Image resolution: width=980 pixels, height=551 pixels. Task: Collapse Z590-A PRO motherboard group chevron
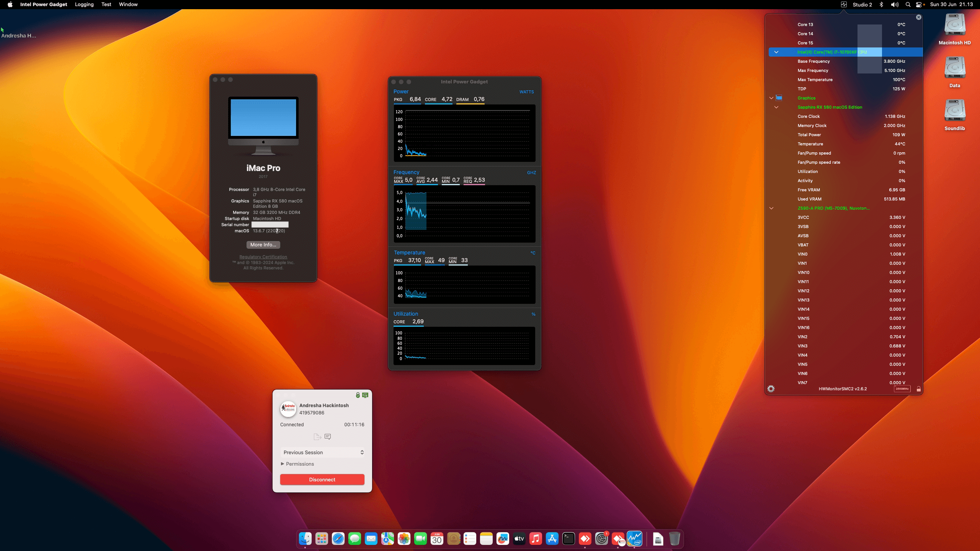pyautogui.click(x=771, y=208)
